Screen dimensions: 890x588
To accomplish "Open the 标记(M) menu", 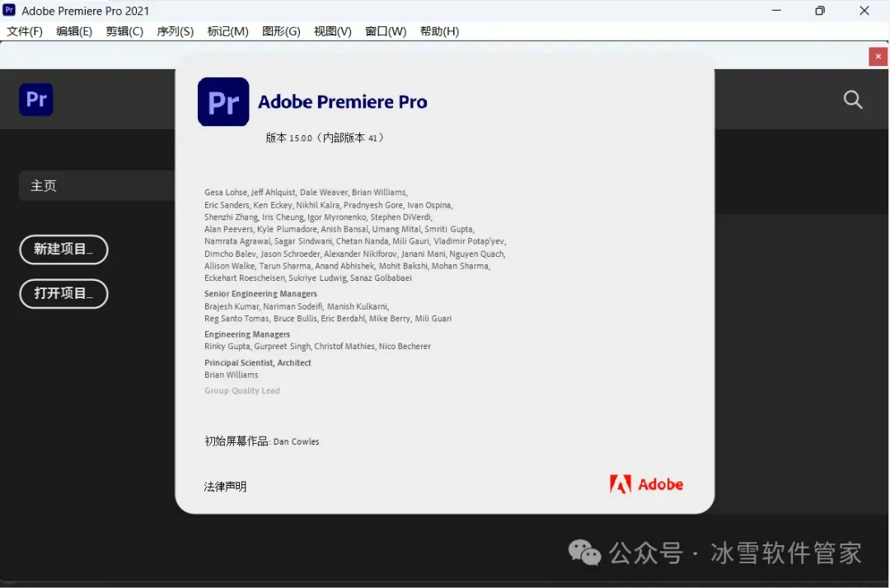I will (227, 31).
